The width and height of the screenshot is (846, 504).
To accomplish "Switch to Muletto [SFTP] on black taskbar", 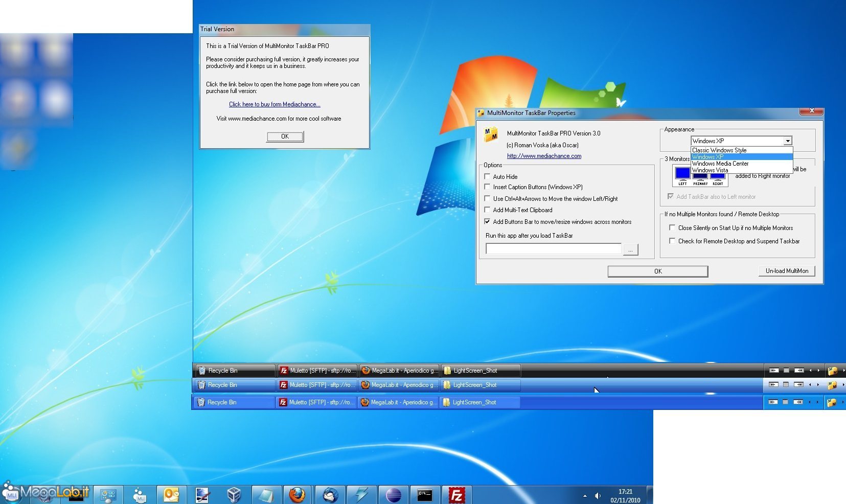I will point(317,371).
